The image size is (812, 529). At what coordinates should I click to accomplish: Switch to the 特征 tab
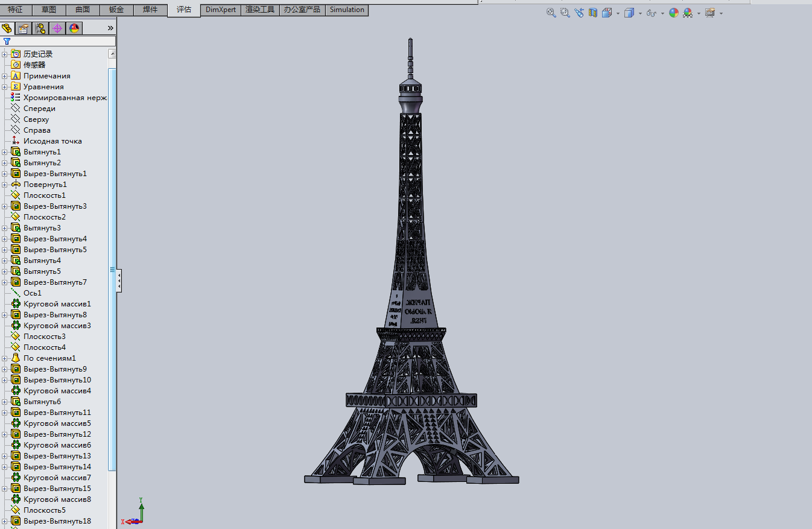pos(16,10)
